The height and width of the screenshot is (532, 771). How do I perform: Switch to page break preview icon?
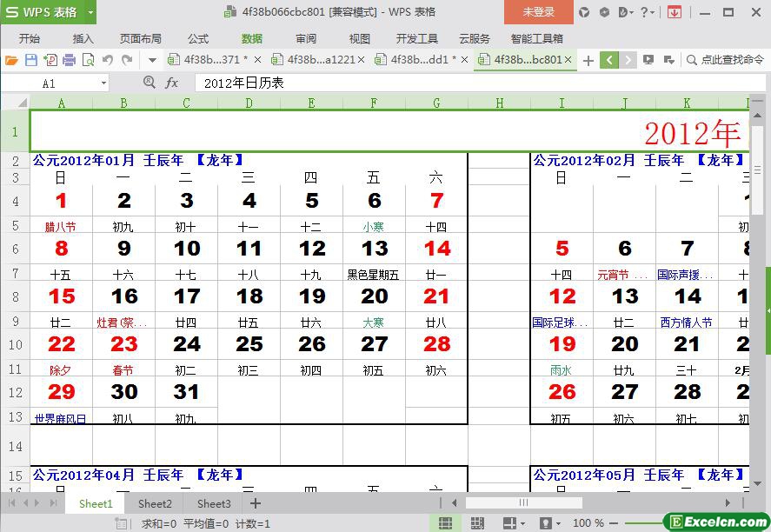point(477,523)
